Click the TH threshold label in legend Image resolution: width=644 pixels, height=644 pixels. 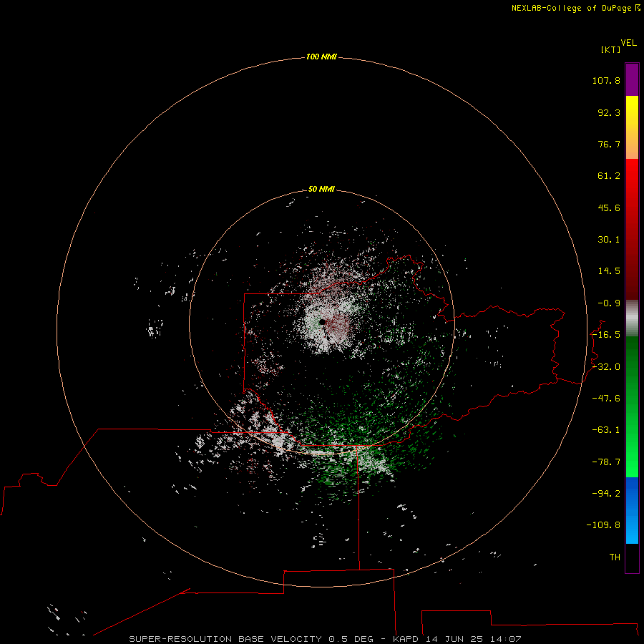pyautogui.click(x=615, y=557)
